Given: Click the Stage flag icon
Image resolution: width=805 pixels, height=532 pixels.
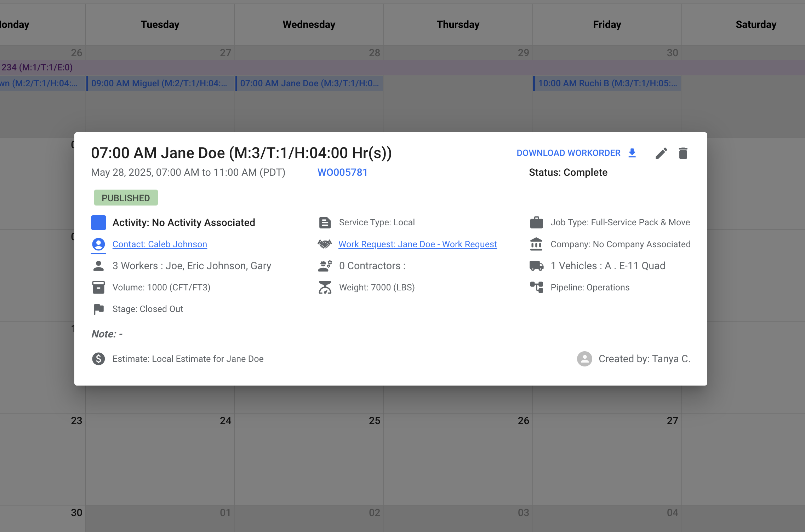Looking at the screenshot, I should coord(98,309).
